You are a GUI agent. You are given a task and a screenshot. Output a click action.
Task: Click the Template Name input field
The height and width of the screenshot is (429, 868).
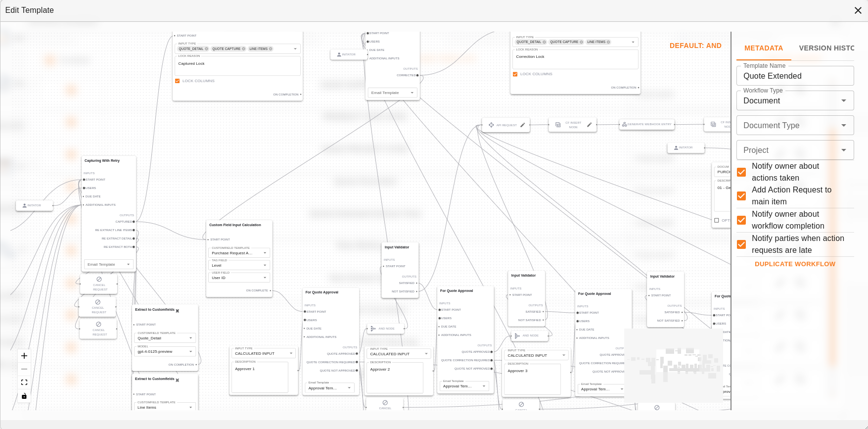click(x=795, y=76)
